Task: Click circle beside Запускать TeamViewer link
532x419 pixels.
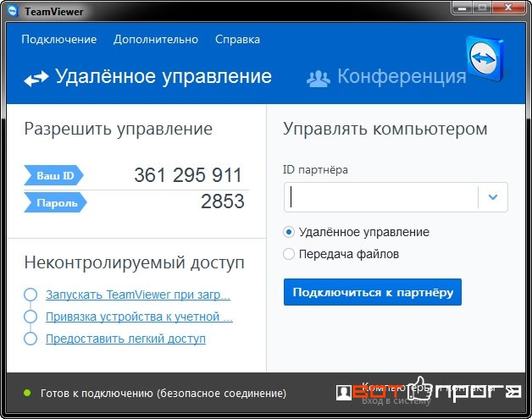Action: (30, 295)
